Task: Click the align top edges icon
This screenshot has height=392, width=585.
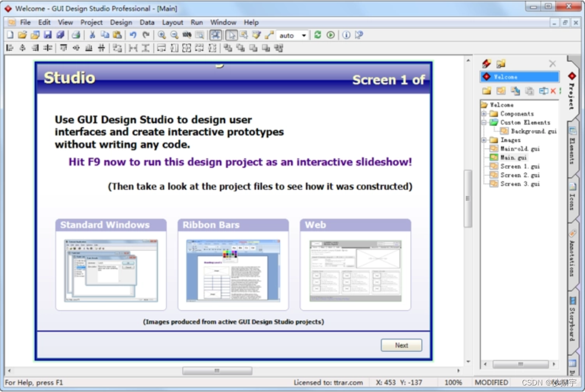Action: pos(64,48)
